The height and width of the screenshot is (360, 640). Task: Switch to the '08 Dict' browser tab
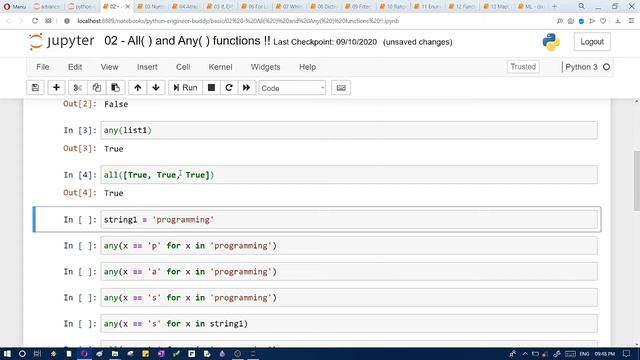(x=324, y=7)
